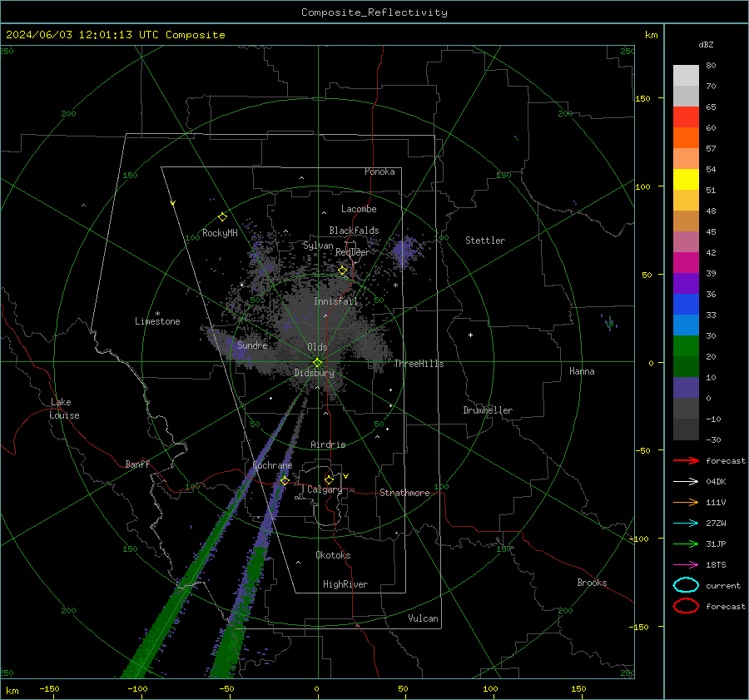749x700 pixels.
Task: Select the yellow 51-54 dBZ swatch
Action: [x=686, y=179]
